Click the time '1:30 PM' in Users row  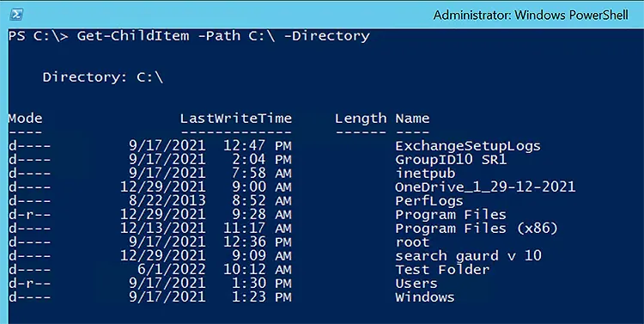[x=262, y=284]
